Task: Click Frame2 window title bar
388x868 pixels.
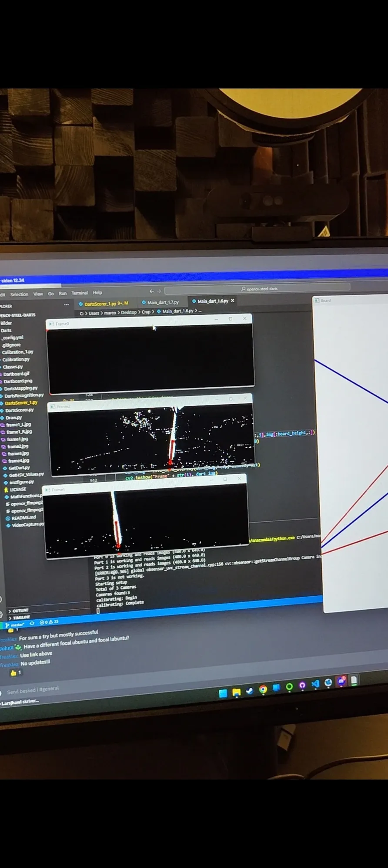Action: coord(150,402)
